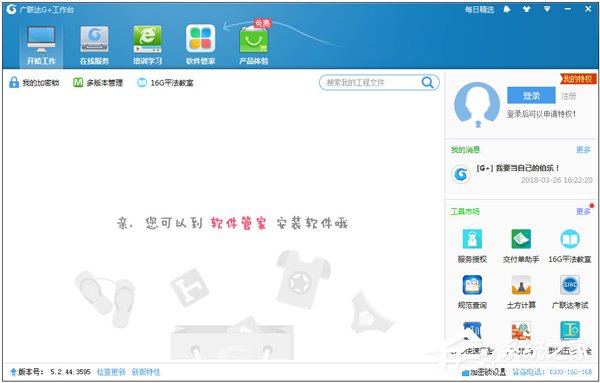Screen dimensions: 600x383
Task: Open the 软件管家 software manager icon
Action: tap(201, 39)
